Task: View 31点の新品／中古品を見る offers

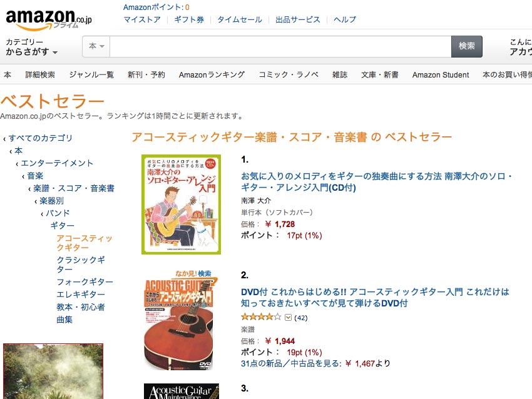Action: point(291,364)
